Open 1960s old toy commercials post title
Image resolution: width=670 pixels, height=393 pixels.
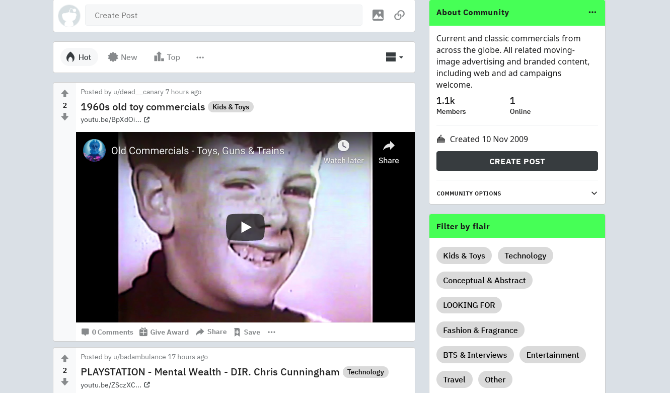coord(143,107)
